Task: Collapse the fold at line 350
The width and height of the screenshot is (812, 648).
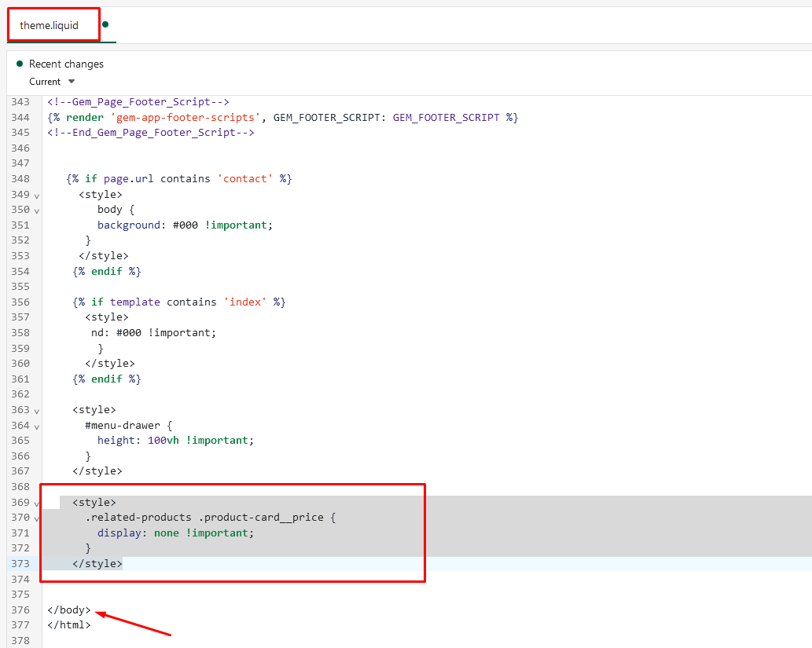Action: pos(37,211)
